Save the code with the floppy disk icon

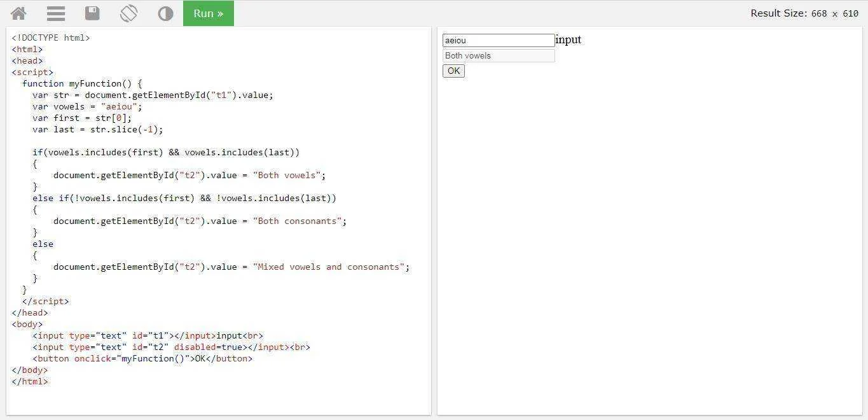point(92,13)
